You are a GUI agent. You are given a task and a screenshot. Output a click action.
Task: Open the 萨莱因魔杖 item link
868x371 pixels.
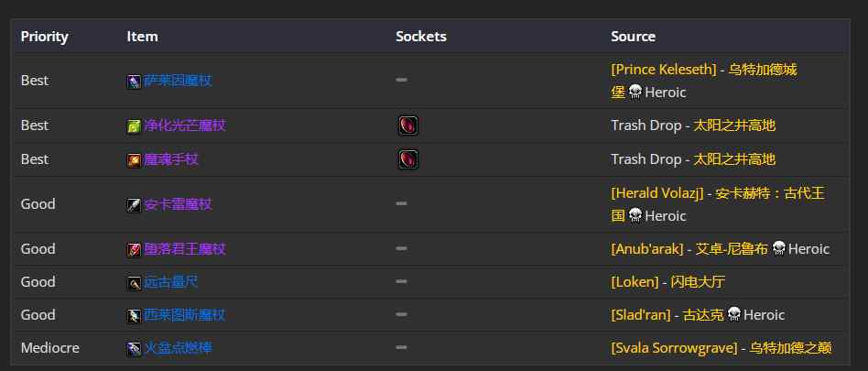(178, 82)
